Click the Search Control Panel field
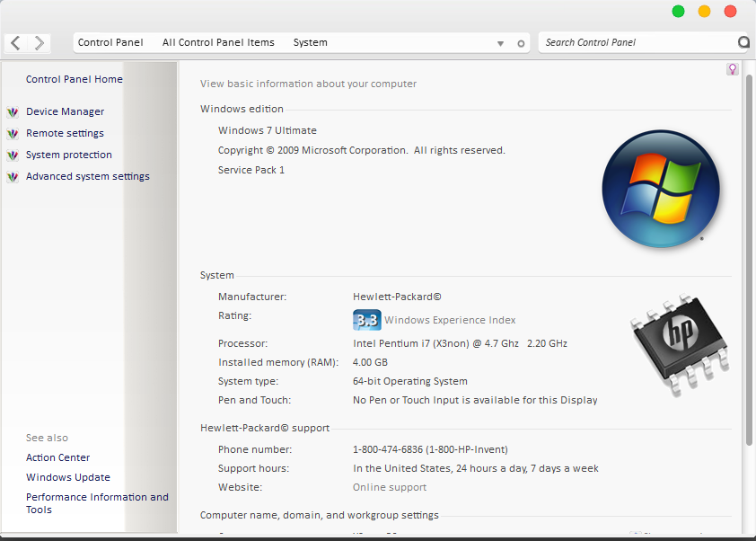Screen dimensions: 756x541 [x=637, y=42]
